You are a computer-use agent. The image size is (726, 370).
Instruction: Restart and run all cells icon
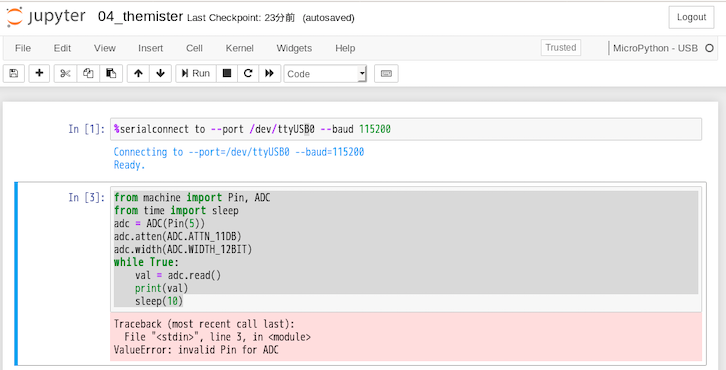[x=269, y=73]
